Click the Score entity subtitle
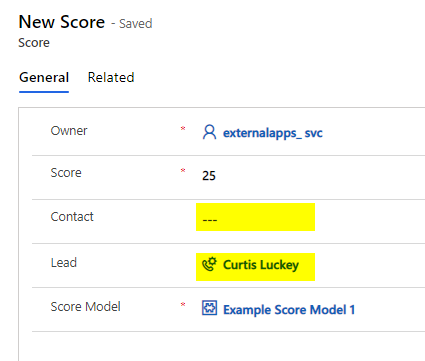The image size is (425, 361). [34, 43]
